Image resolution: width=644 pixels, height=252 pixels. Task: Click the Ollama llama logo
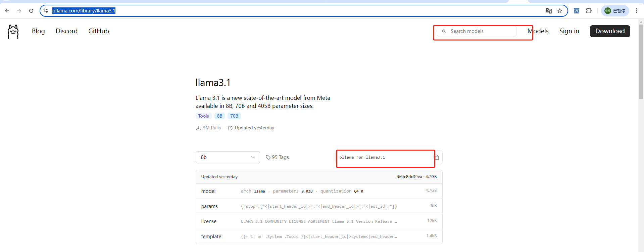coord(13,32)
